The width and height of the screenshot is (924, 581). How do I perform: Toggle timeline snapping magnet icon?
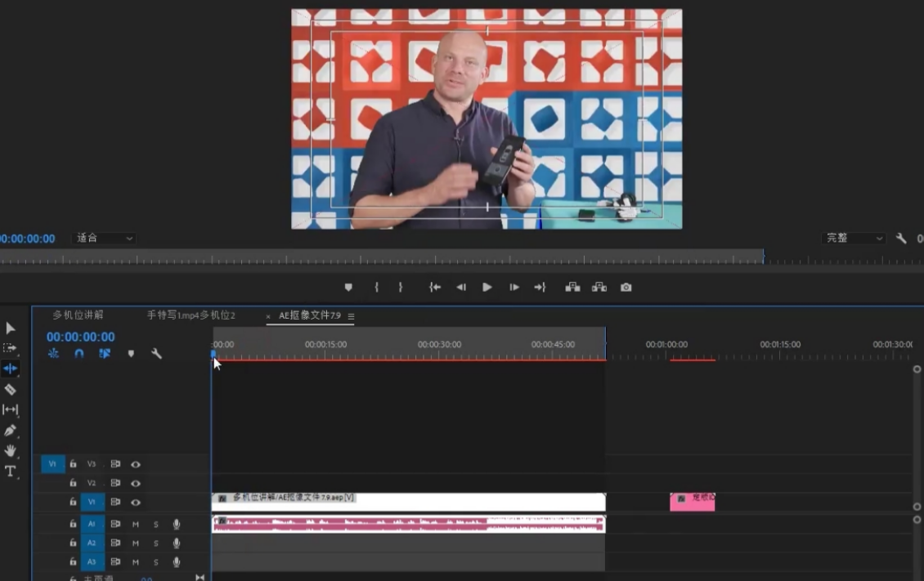click(79, 354)
